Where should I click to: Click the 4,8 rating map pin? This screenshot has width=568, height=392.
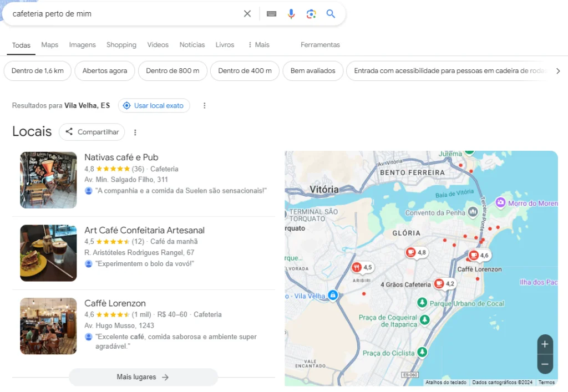pos(416,252)
